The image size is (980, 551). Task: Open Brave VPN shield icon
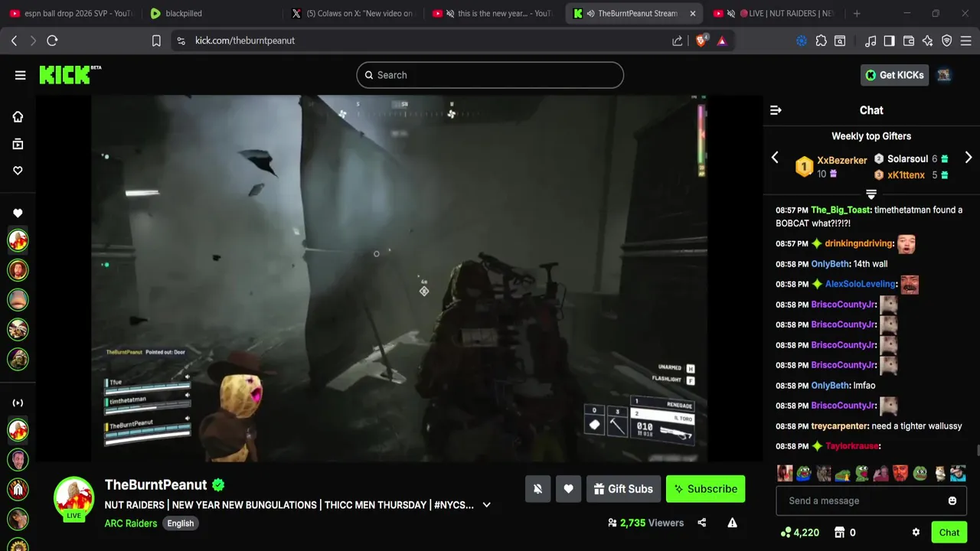pyautogui.click(x=947, y=41)
